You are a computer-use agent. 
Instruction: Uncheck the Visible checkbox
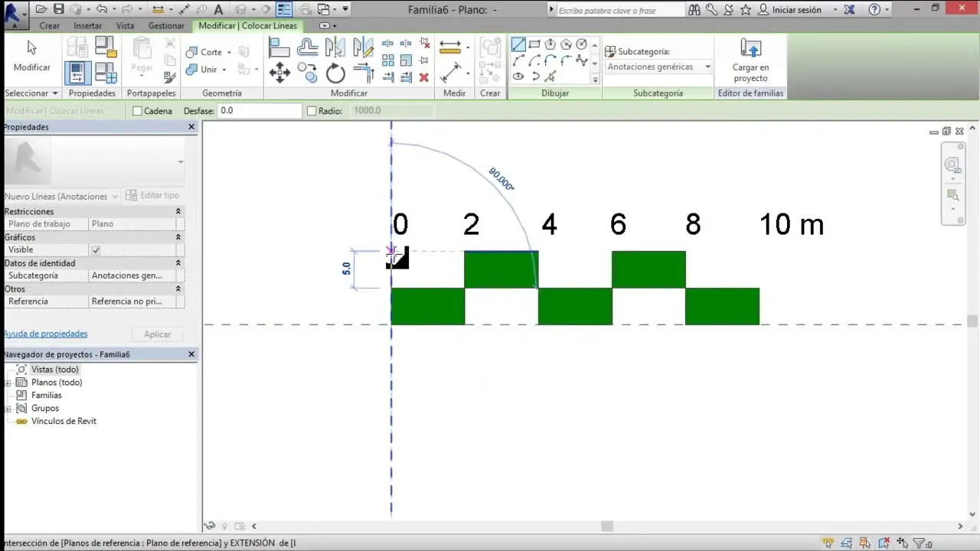pos(96,250)
